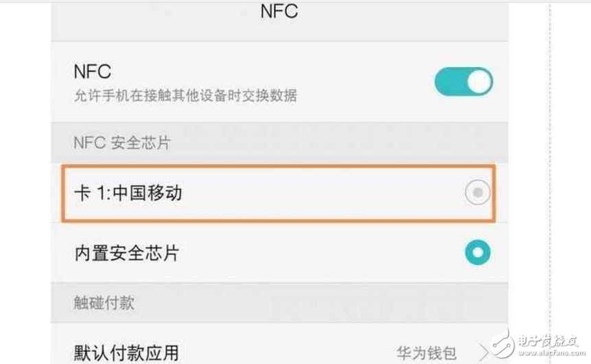The height and width of the screenshot is (364, 591).
Task: Toggle the NFC switch off
Action: coord(463,82)
